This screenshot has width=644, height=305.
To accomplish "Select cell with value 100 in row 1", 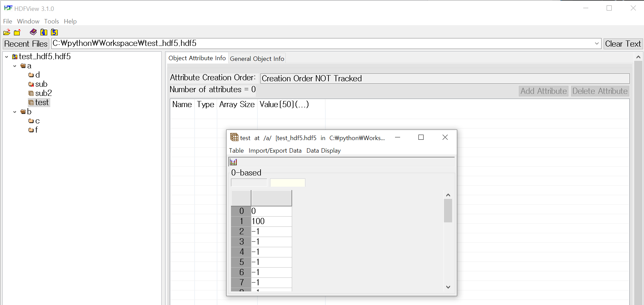I will pyautogui.click(x=271, y=221).
